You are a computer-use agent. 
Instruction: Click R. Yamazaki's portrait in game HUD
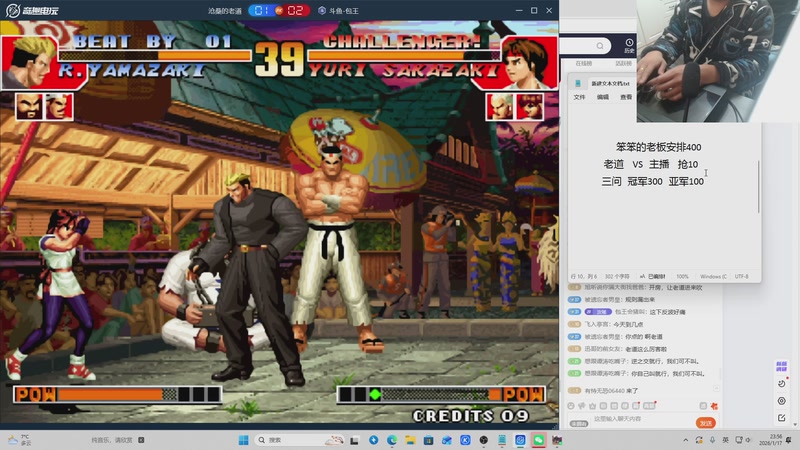coord(29,63)
